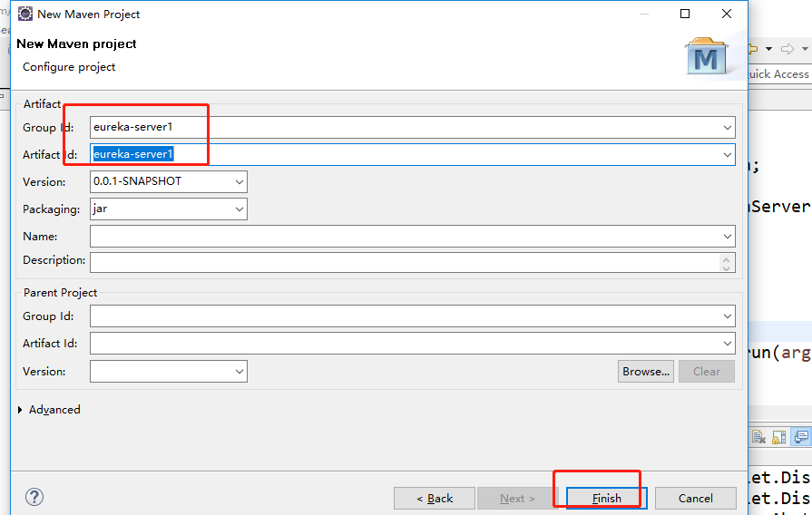Click the Eclipse icon in dialog title bar
812x515 pixels.
(x=24, y=14)
